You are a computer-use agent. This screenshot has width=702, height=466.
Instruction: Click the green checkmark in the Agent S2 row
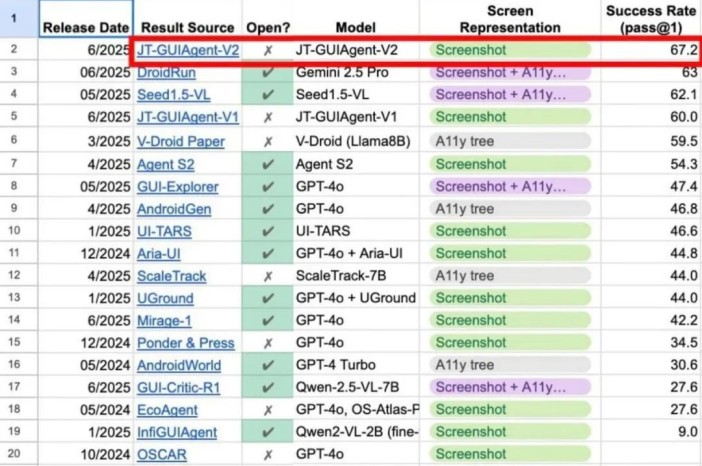coord(267,164)
